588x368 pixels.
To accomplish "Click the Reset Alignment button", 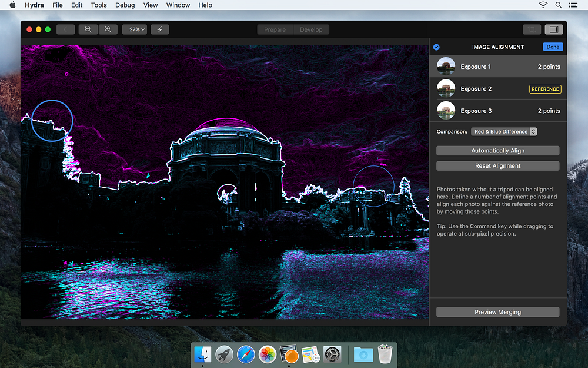I will click(x=497, y=165).
